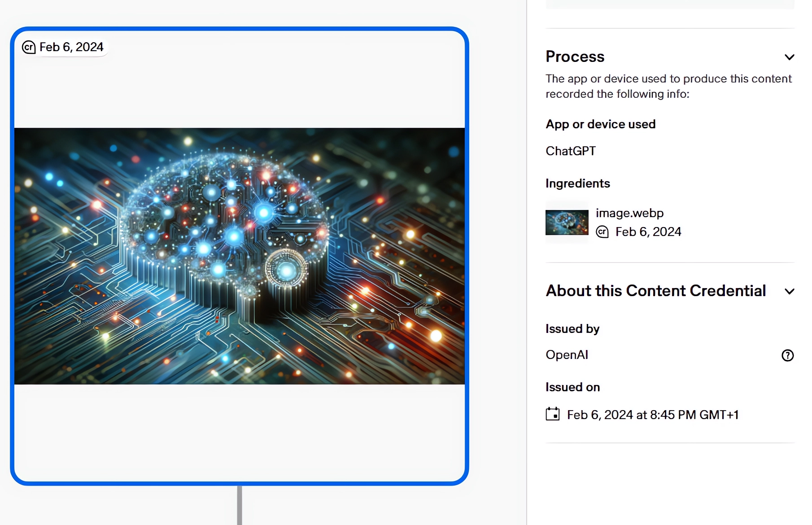This screenshot has width=812, height=525.
Task: Select the AI brain circuit board image
Action: click(x=240, y=256)
